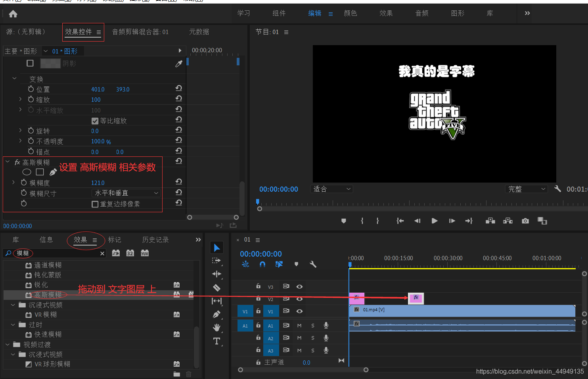Step back one frame
The width and height of the screenshot is (588, 379).
[x=417, y=221]
